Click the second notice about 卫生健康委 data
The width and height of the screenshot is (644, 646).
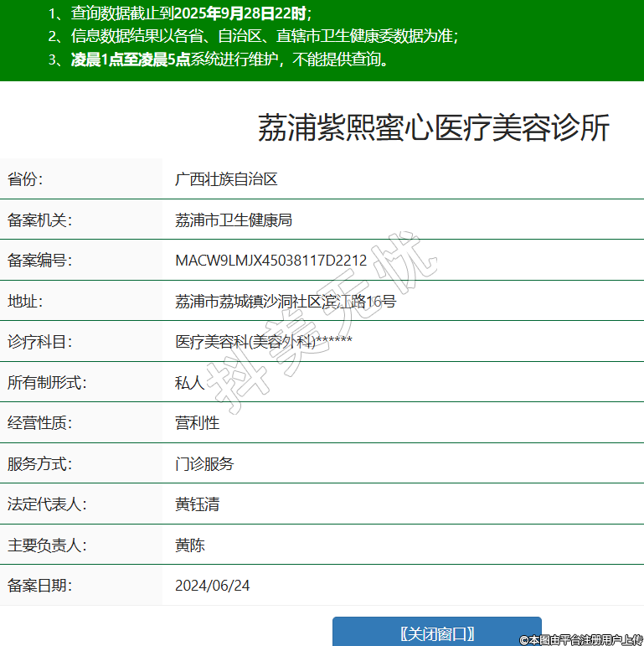point(253,36)
